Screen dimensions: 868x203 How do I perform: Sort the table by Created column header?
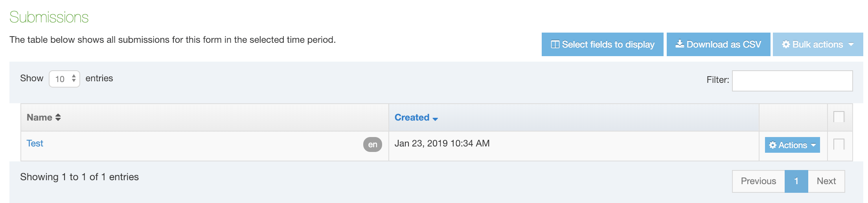[412, 117]
